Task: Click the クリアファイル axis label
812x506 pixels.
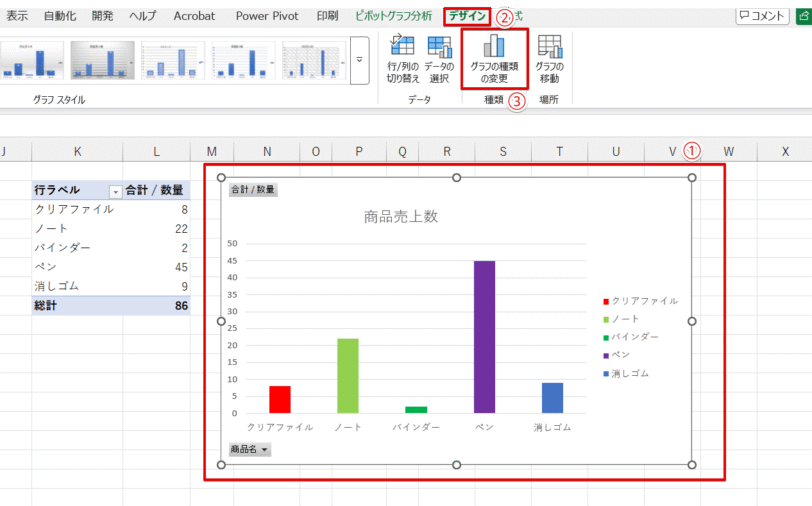Action: [x=280, y=427]
